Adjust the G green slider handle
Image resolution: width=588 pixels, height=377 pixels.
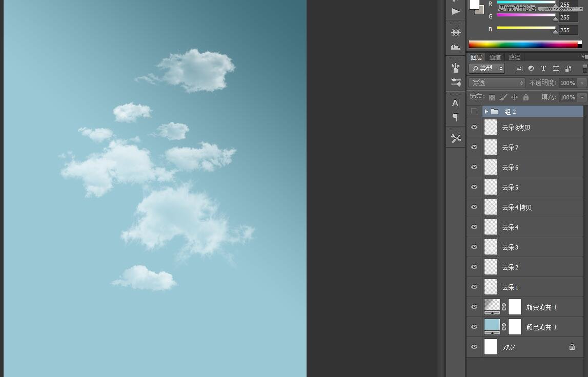pos(555,19)
